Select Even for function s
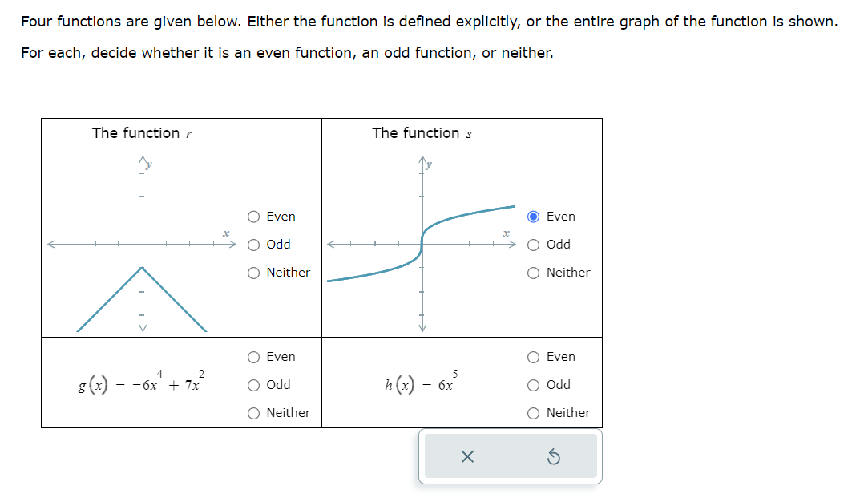The image size is (868, 494). [x=533, y=217]
